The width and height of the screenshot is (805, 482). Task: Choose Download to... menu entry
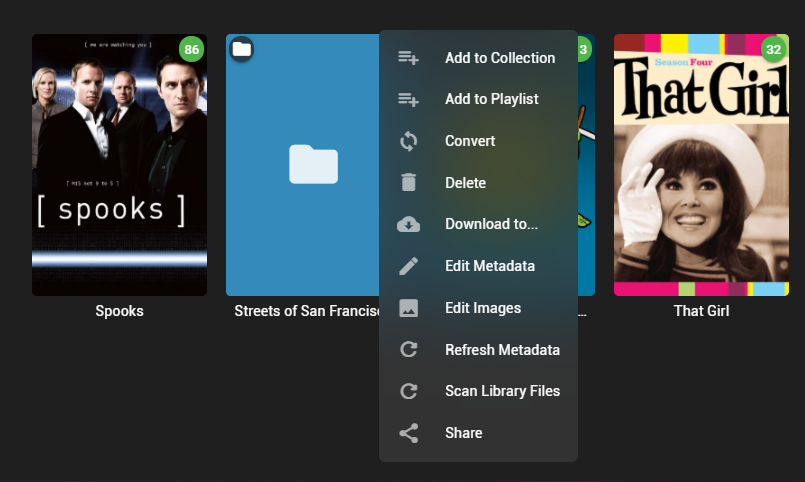coord(478,224)
